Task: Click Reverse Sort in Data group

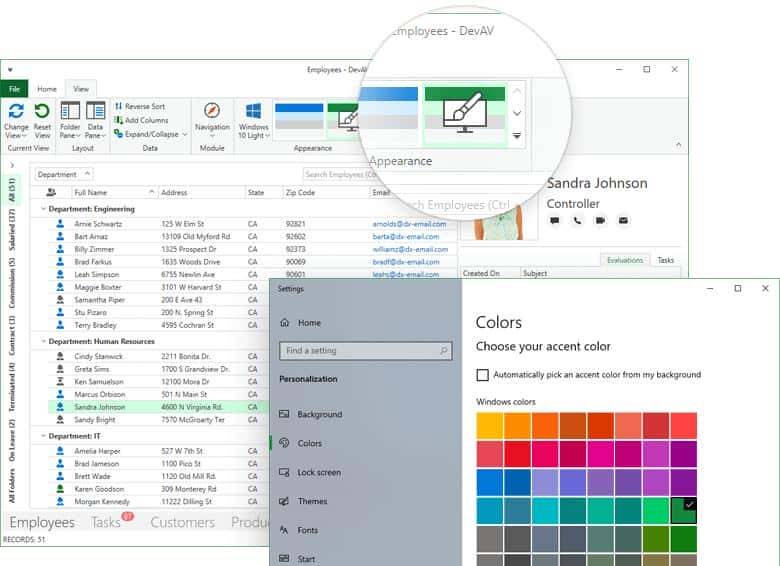Action: pos(140,106)
